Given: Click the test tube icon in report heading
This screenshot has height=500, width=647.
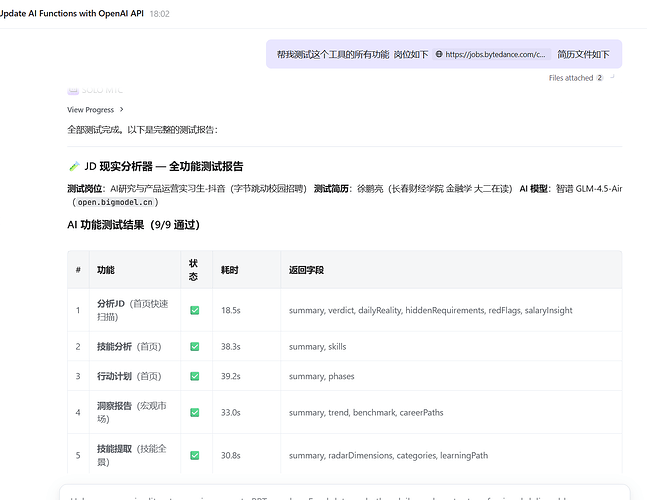Looking at the screenshot, I should click(x=74, y=166).
